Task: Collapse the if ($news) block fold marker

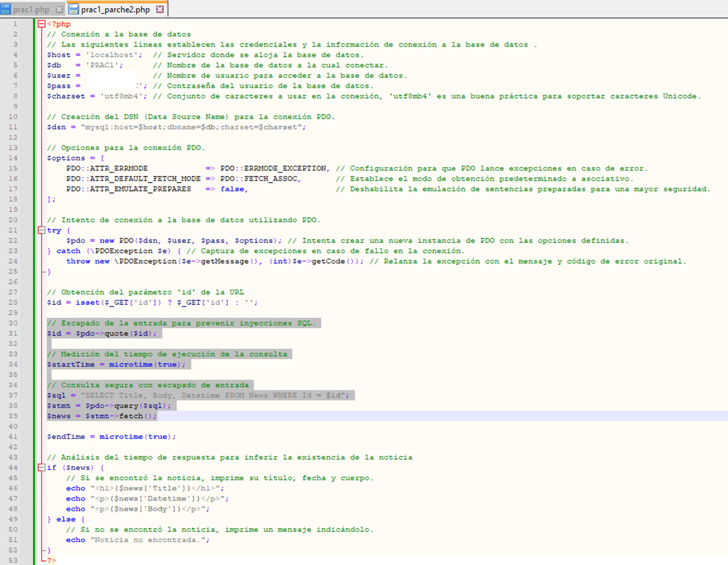Action: pos(42,467)
